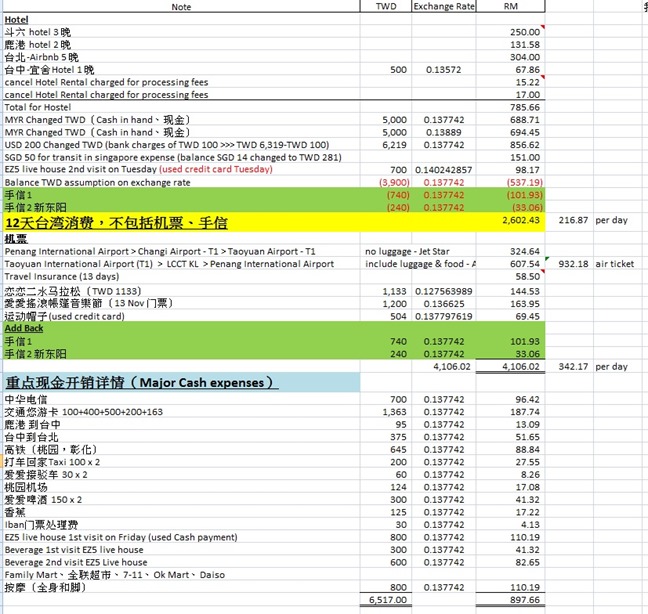Click the Add Back green heading

[x=24, y=328]
